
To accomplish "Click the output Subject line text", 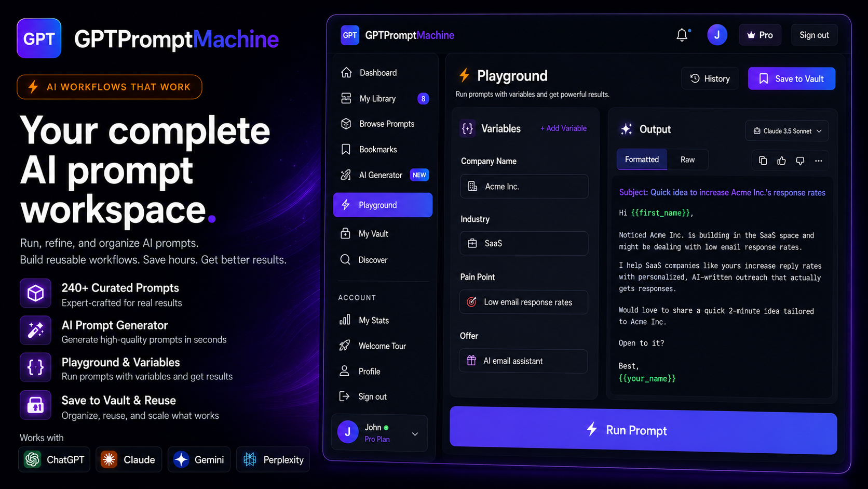I will pyautogui.click(x=722, y=192).
